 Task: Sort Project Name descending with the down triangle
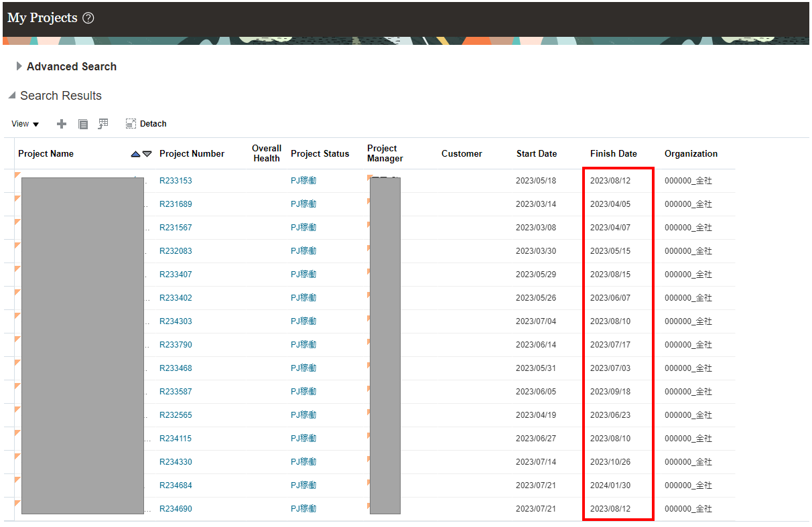coord(146,153)
